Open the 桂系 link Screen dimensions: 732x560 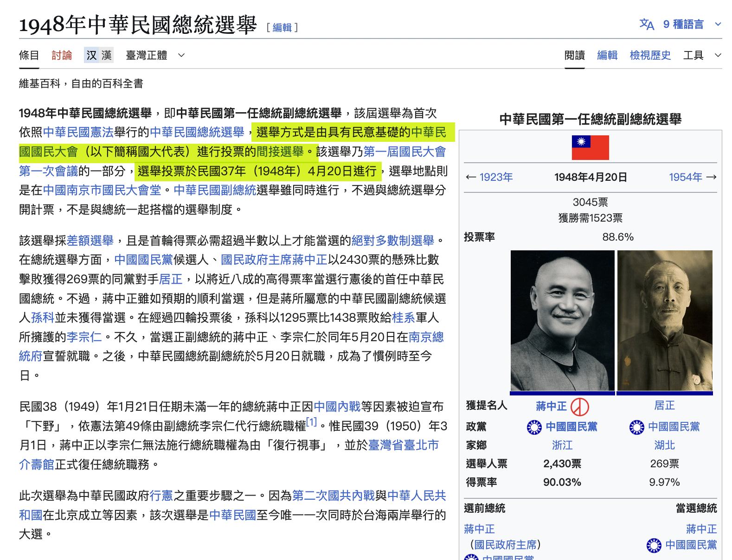click(404, 318)
